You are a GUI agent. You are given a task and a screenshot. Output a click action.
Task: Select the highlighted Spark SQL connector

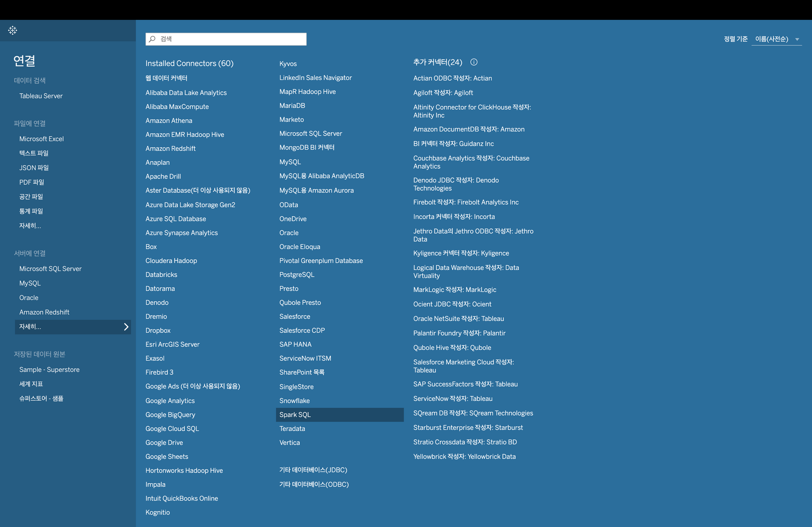coord(340,415)
